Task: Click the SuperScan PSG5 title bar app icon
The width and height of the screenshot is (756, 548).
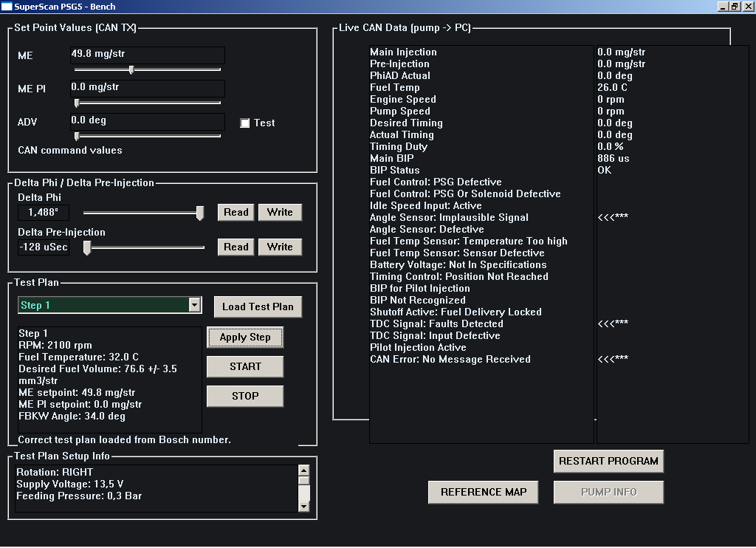Action: 6,6
